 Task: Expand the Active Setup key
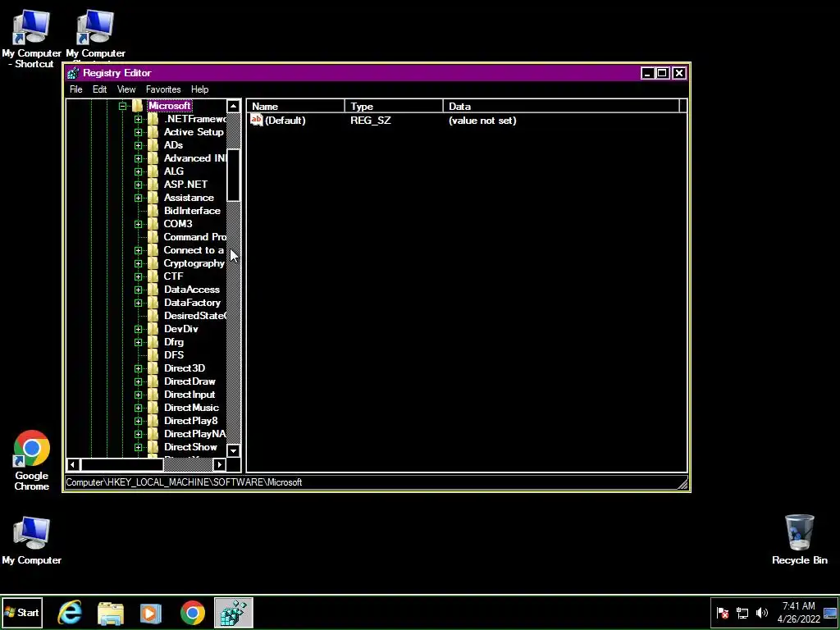click(138, 132)
